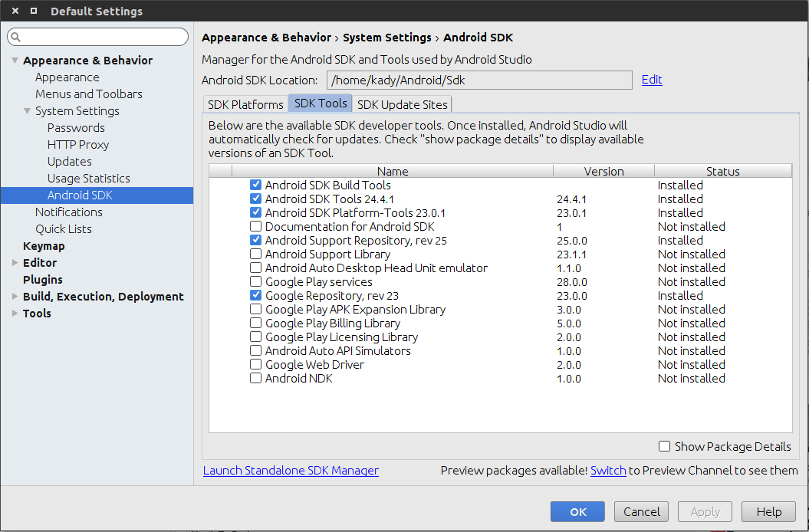Open SDK Update Sites tab

(x=402, y=104)
